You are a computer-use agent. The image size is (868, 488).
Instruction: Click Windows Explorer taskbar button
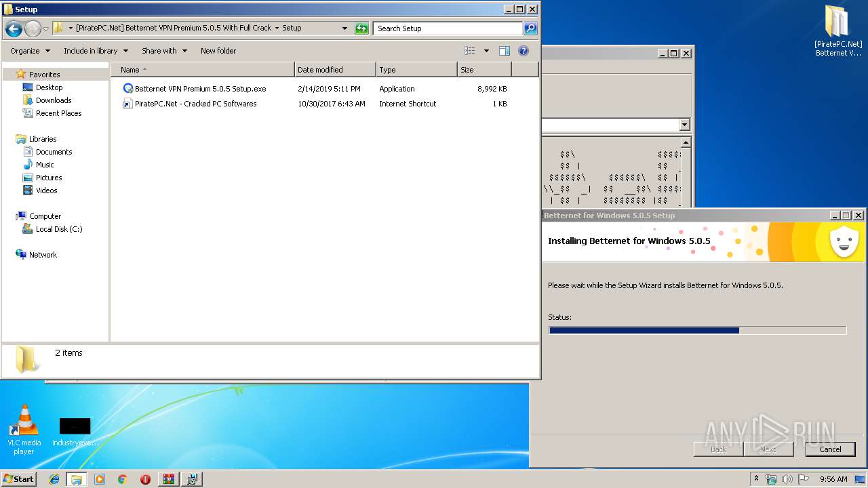click(77, 479)
